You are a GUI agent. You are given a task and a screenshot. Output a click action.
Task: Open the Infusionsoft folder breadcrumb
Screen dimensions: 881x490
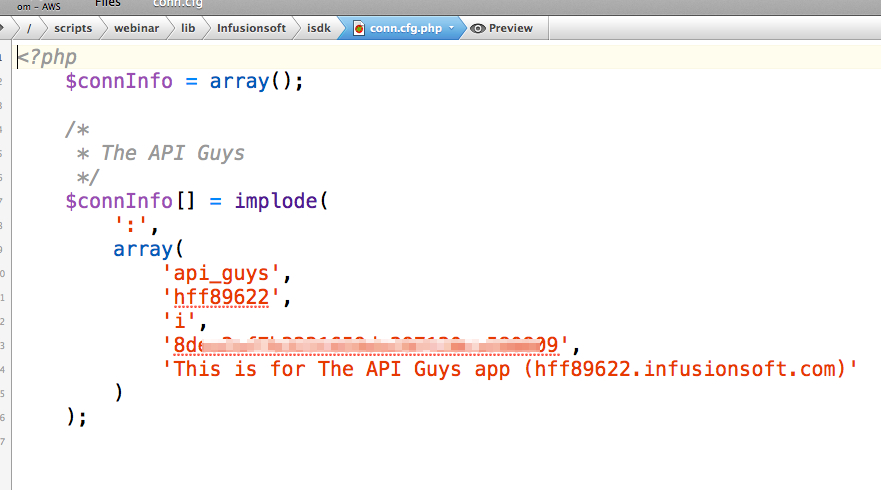coord(251,28)
